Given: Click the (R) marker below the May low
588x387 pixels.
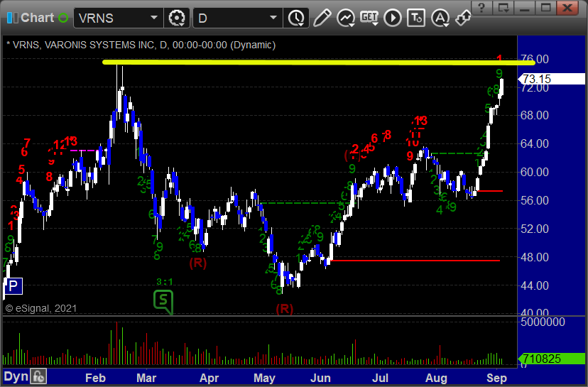Looking at the screenshot, I should 284,309.
